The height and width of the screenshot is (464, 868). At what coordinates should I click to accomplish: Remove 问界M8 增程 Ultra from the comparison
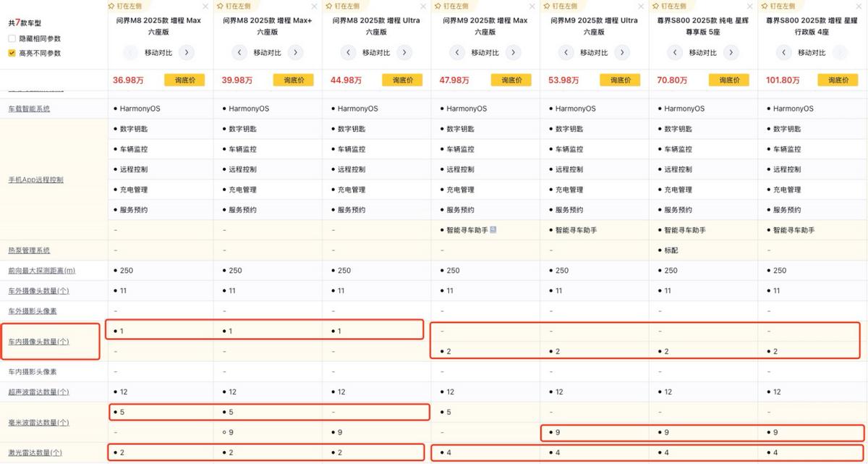coord(423,6)
